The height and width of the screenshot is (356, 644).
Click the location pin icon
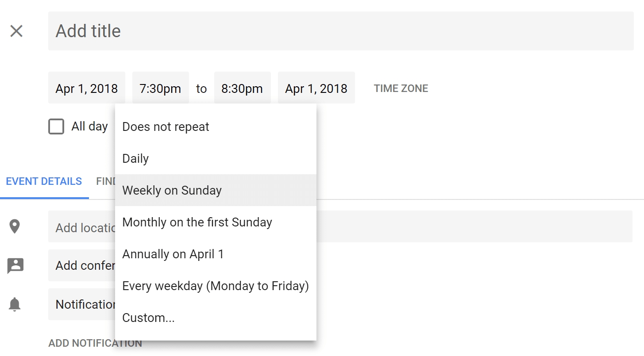point(15,226)
